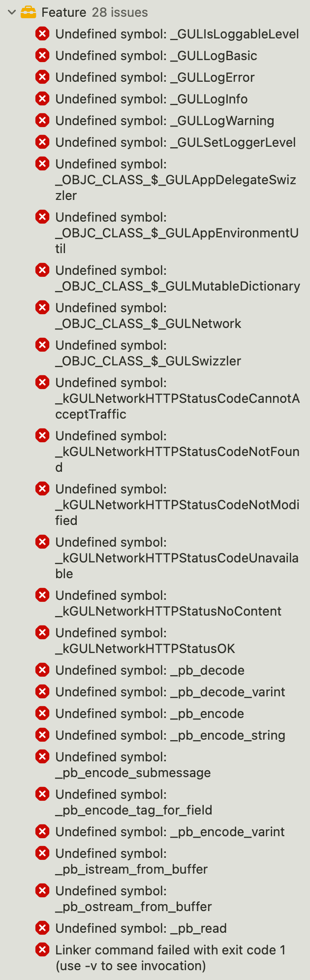Click the red error icon beside _GULLogBasic
This screenshot has width=310, height=980.
(x=42, y=55)
